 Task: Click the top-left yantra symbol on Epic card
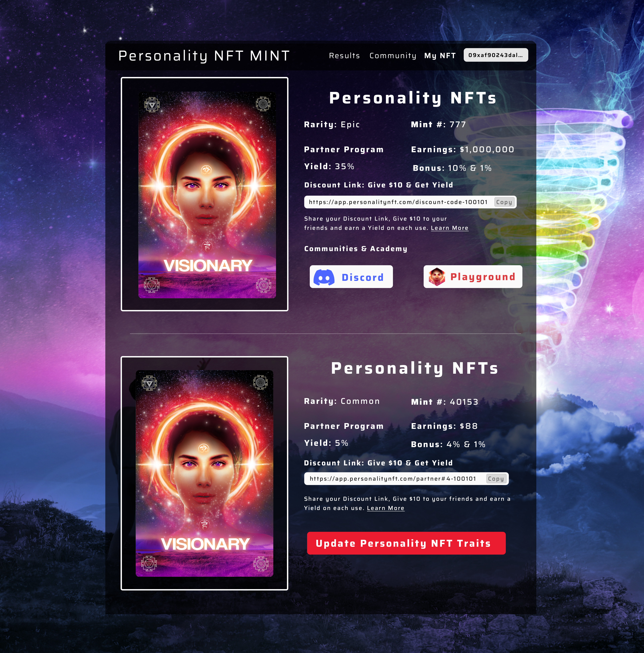pyautogui.click(x=152, y=104)
